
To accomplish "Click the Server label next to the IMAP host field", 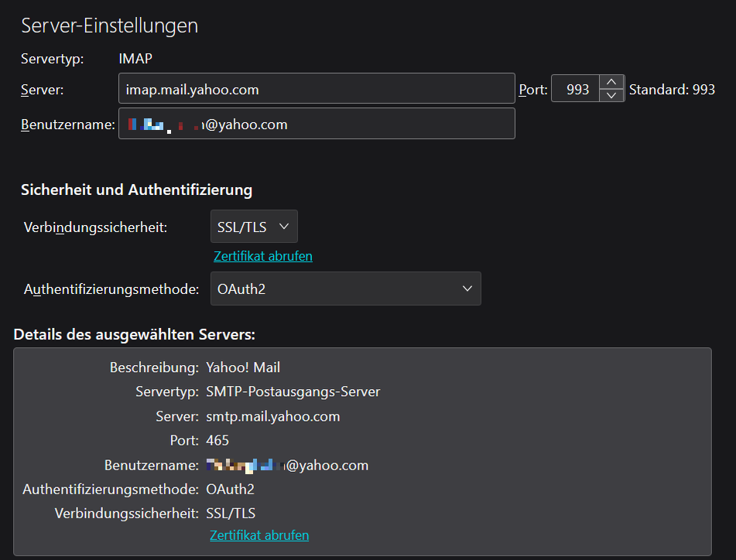I will point(42,90).
